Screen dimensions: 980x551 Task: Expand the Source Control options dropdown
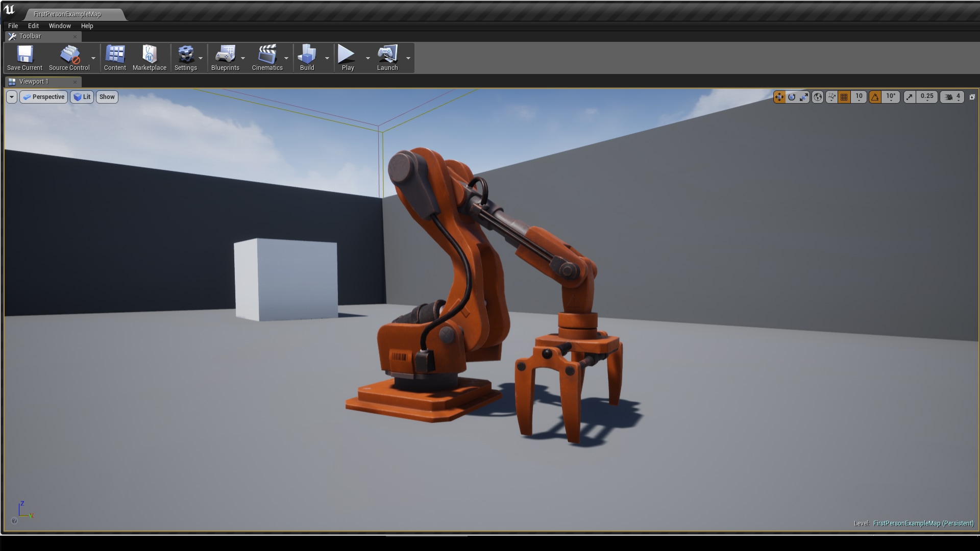[x=93, y=58]
